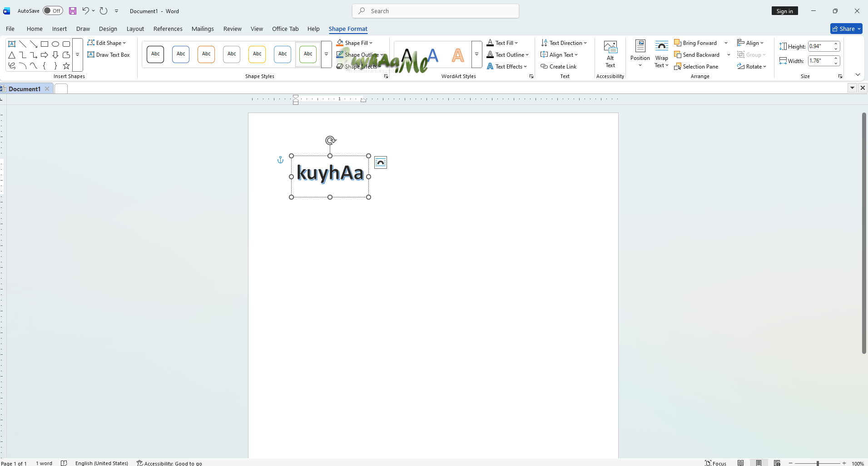Screen dimensions: 868x466
Task: Select the Rectangle shape
Action: pos(45,44)
